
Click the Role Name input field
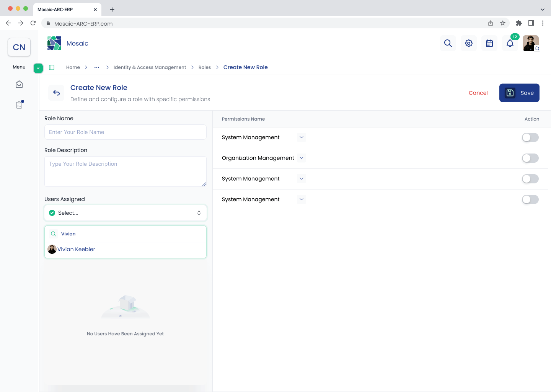pyautogui.click(x=126, y=132)
